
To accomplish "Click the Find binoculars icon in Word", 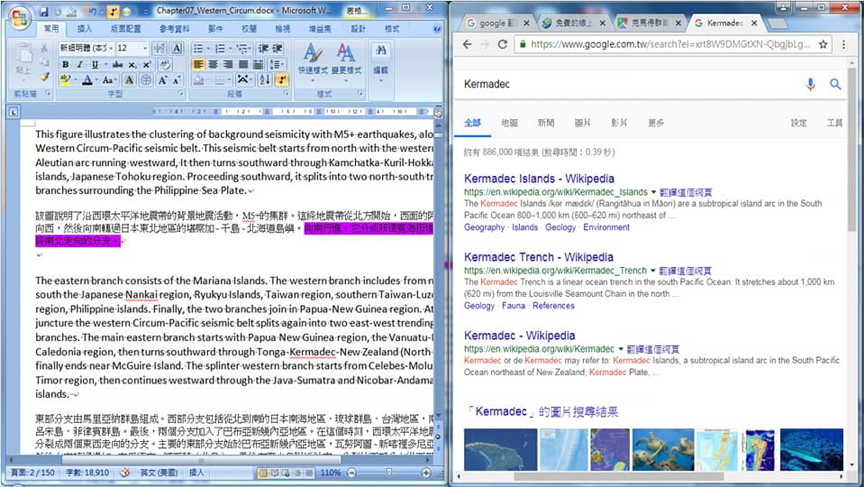I will tap(381, 51).
